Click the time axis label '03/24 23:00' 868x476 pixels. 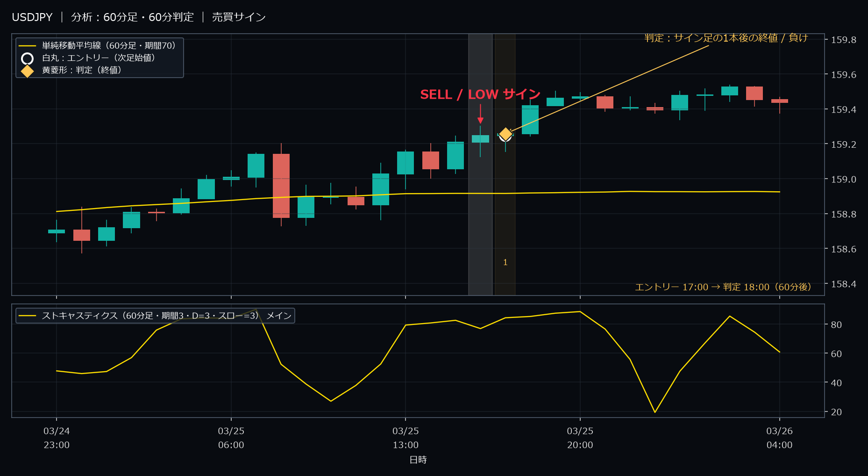click(57, 438)
